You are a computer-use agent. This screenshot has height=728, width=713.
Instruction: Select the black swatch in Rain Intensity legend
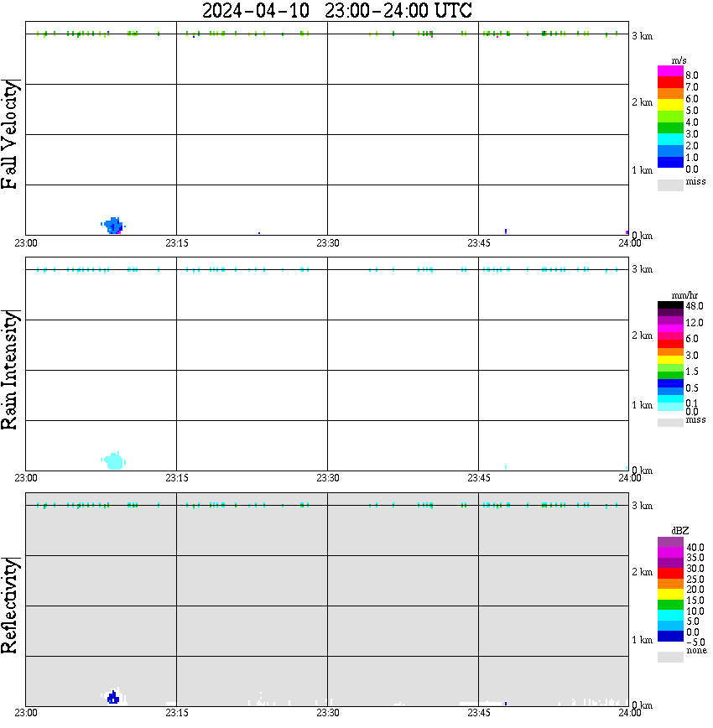670,305
